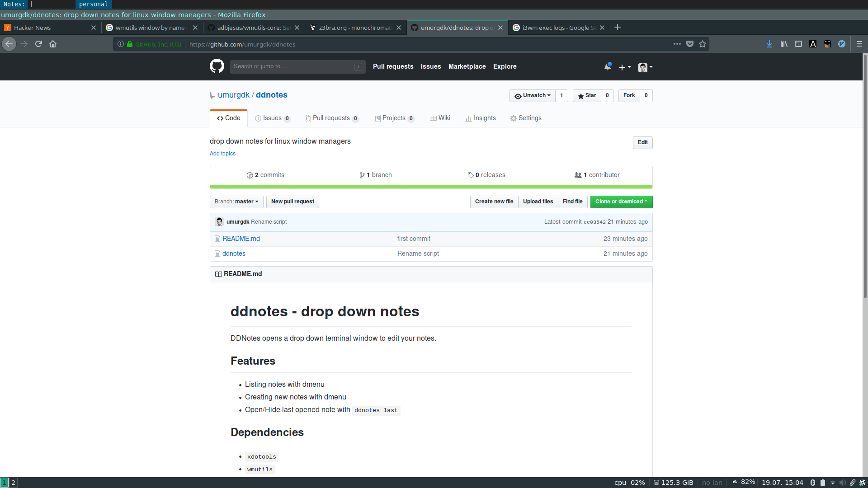This screenshot has height=488, width=868.
Task: Star the ddnotes repository
Action: point(587,95)
